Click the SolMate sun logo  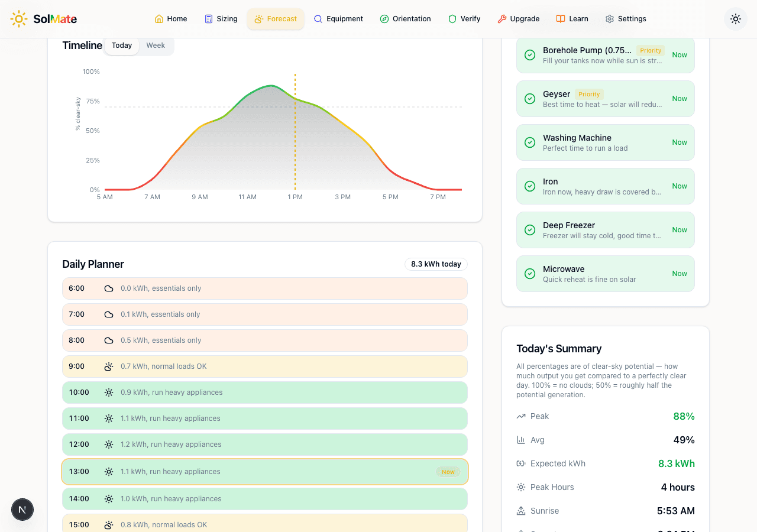(x=19, y=19)
